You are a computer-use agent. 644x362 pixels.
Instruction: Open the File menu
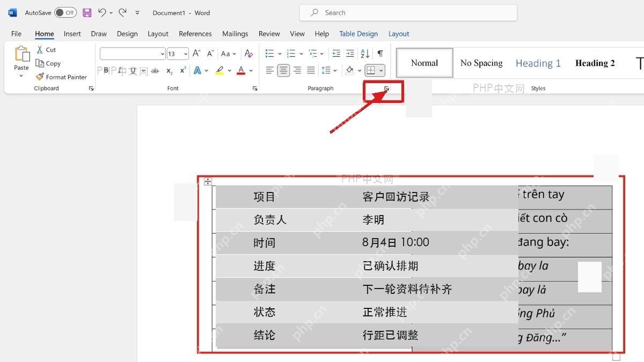click(x=17, y=34)
